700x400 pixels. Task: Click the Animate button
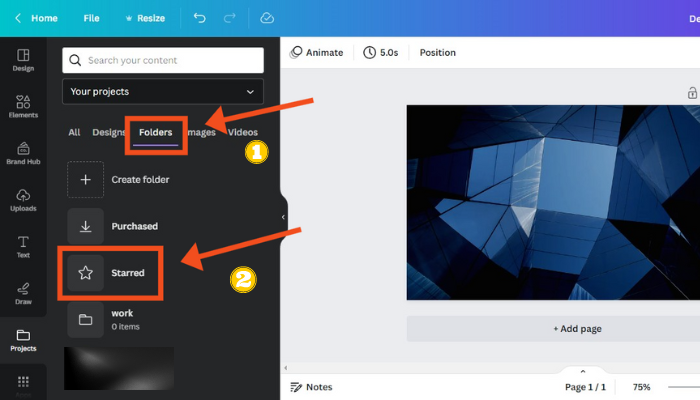point(317,53)
